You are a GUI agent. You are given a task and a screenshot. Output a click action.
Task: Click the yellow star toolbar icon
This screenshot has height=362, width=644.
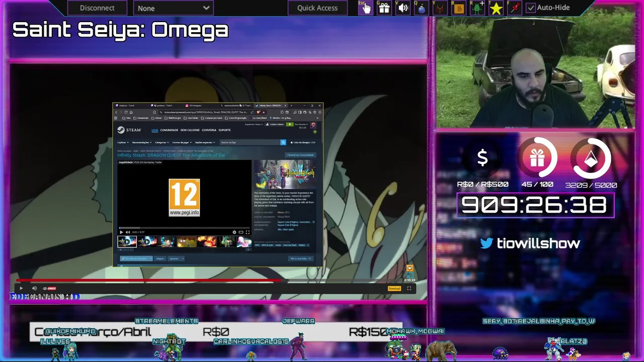click(x=496, y=8)
